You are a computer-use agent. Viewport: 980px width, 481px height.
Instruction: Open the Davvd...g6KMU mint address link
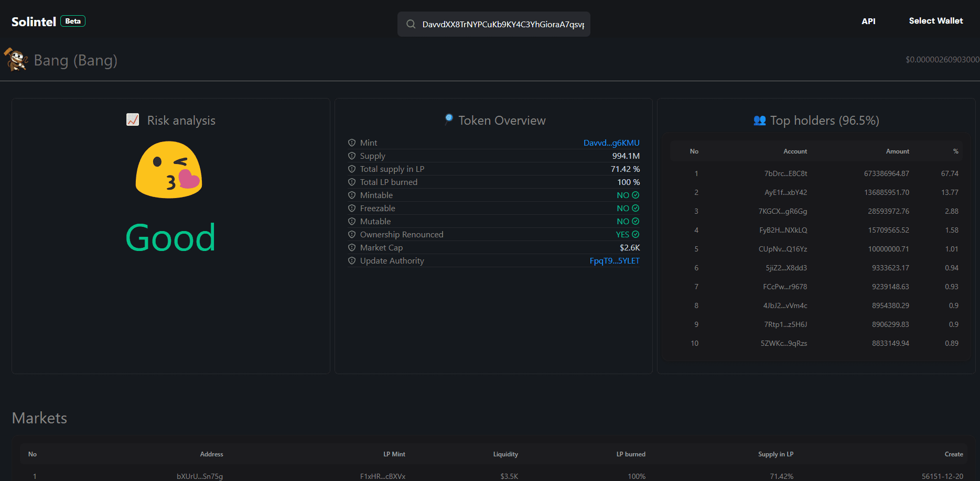[x=611, y=143]
